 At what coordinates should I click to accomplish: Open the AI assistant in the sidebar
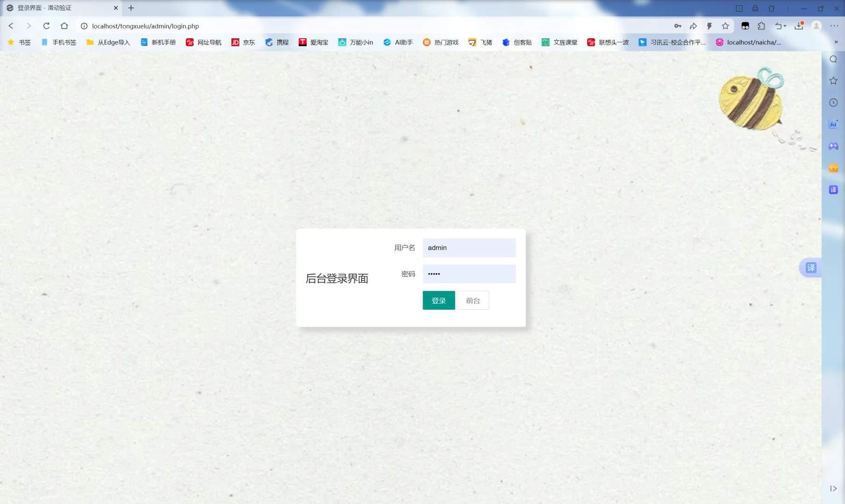(x=833, y=124)
